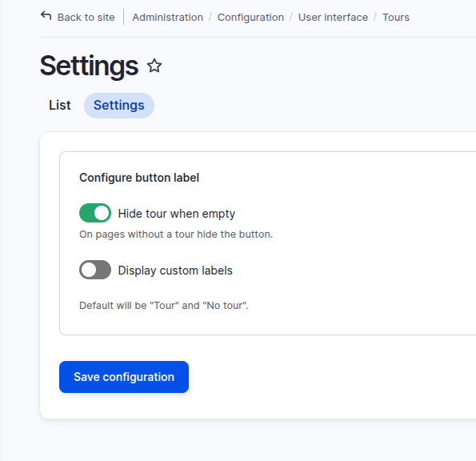Open the Configuration breadcrumb link

point(250,18)
